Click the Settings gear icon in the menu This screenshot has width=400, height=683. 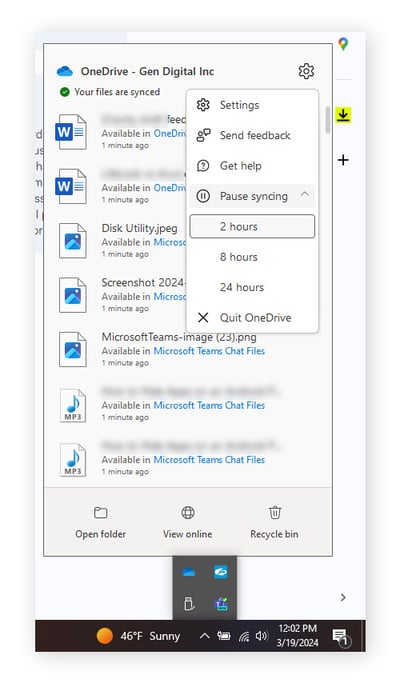(x=203, y=105)
